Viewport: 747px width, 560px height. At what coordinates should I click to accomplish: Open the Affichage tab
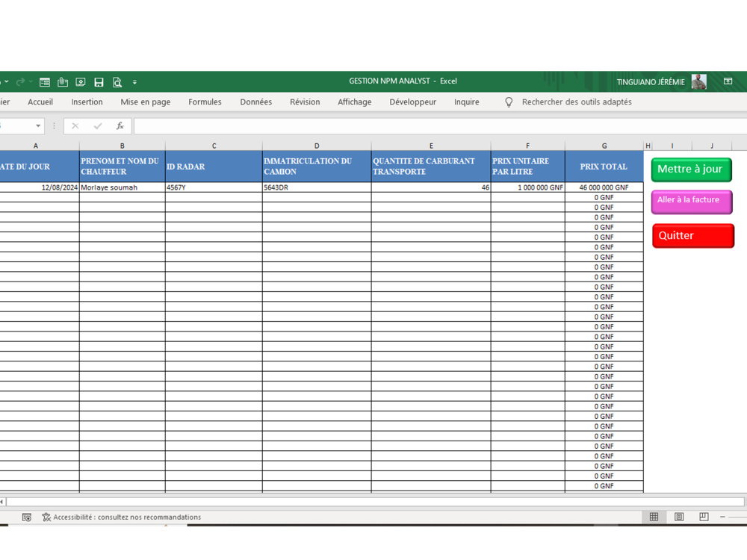click(x=354, y=102)
